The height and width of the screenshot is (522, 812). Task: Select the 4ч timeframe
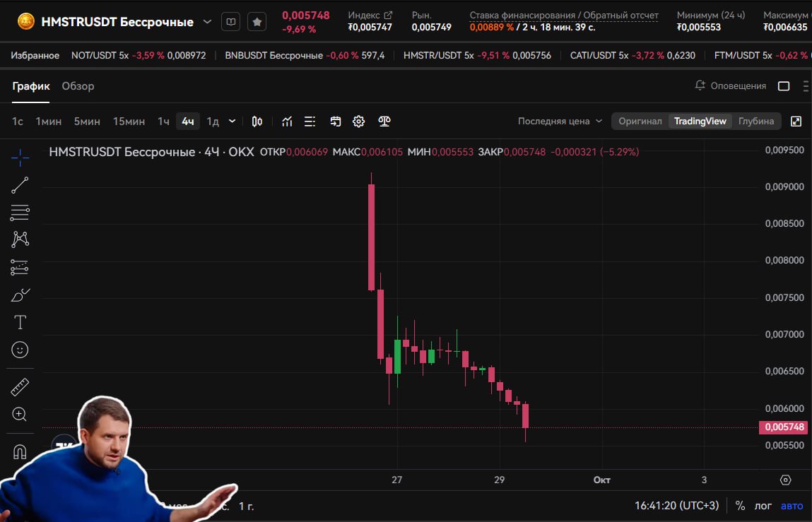pos(187,121)
